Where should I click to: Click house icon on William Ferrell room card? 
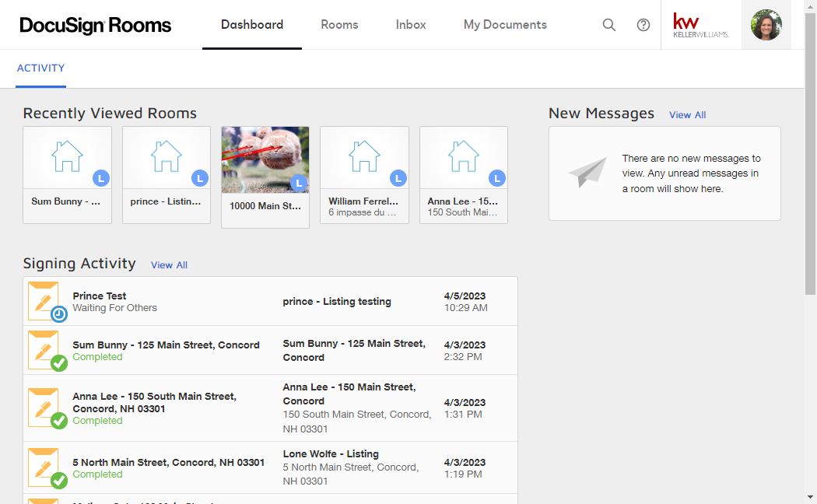click(x=364, y=156)
